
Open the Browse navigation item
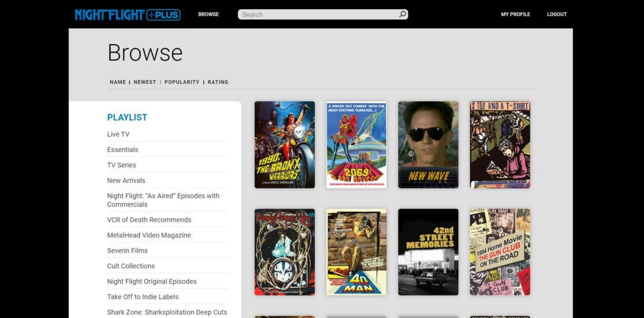pos(209,14)
